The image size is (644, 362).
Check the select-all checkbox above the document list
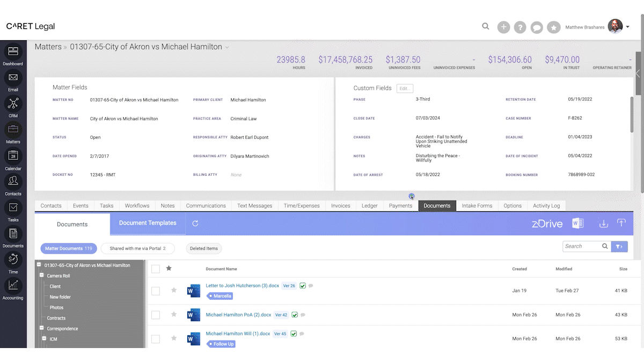pos(156,269)
